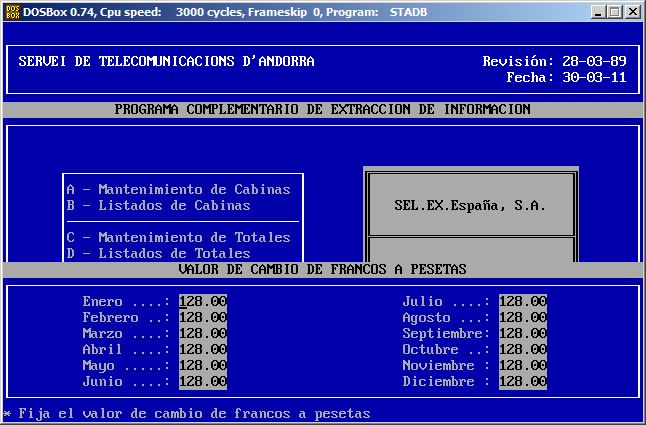Minimize the DOSBox window
This screenshot has width=646, height=425.
click(598, 12)
